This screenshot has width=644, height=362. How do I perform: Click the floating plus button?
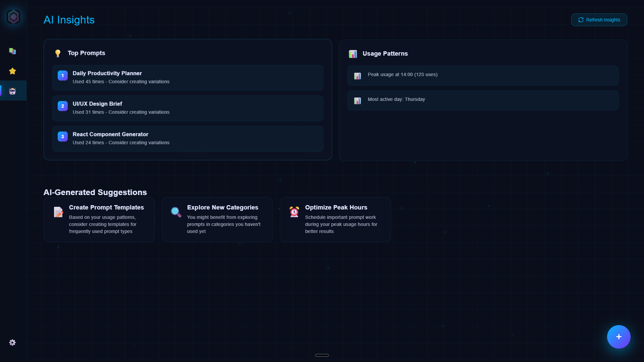pos(619,337)
